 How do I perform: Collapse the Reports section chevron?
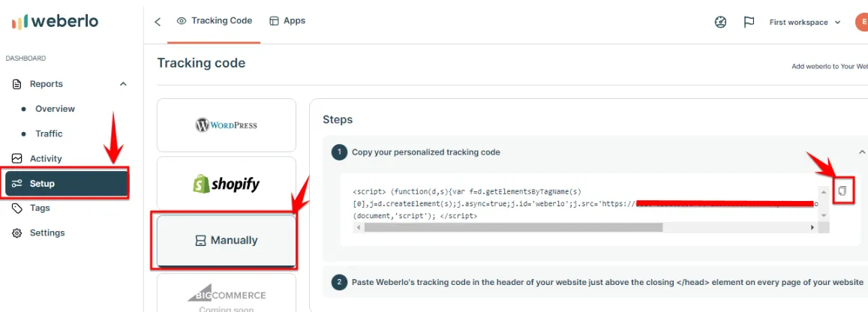pos(123,84)
